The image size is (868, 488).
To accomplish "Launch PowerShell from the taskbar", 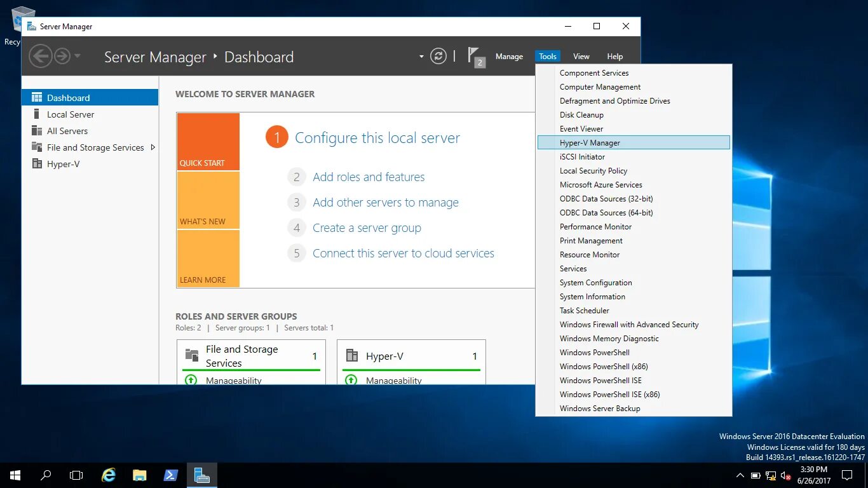I will pyautogui.click(x=170, y=475).
